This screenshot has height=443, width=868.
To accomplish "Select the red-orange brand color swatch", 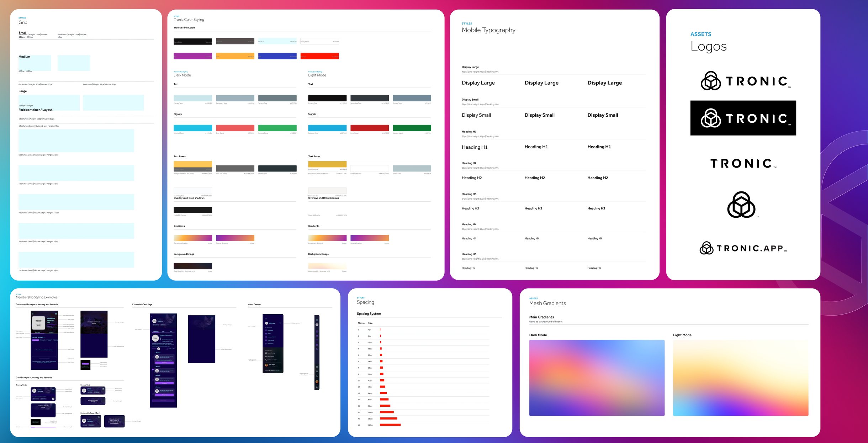I will coord(319,56).
